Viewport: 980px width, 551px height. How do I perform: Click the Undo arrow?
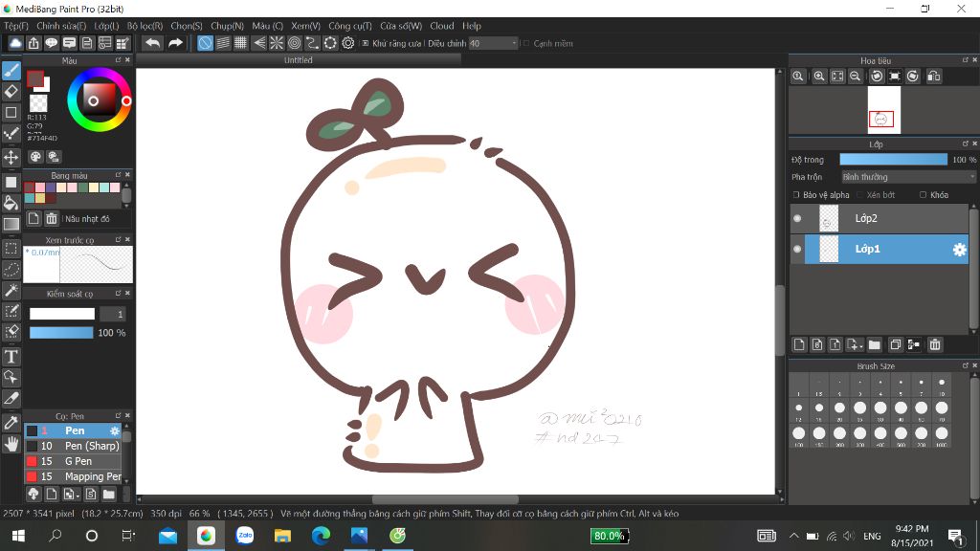(152, 43)
